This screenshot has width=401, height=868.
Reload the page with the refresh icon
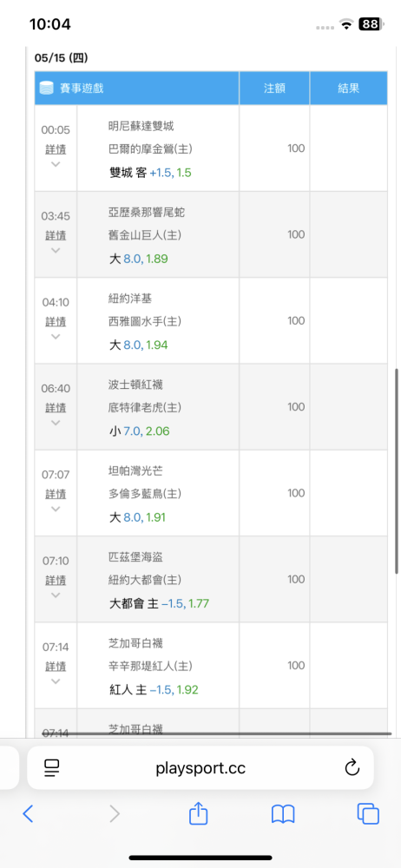coord(352,767)
